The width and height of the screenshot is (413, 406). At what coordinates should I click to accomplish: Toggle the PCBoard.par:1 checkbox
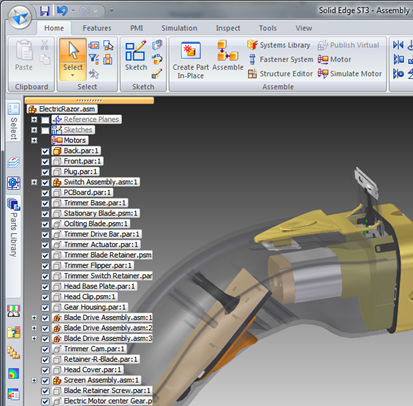coord(45,193)
